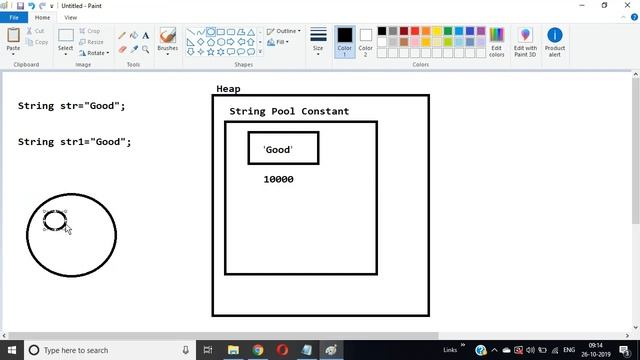Open the Rotate dropdown
Image resolution: width=640 pixels, height=360 pixels.
(94, 53)
